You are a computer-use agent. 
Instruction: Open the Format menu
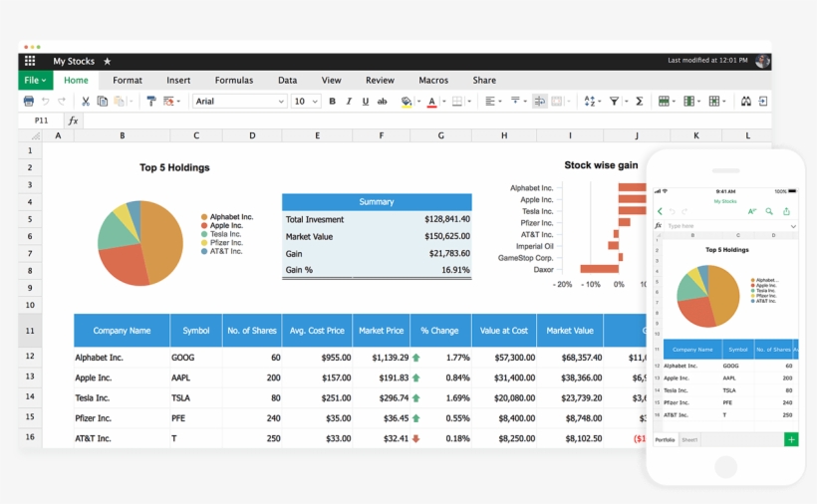[128, 80]
